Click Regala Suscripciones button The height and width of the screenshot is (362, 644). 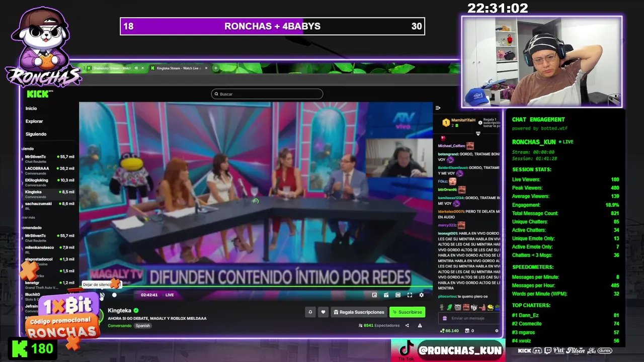359,312
